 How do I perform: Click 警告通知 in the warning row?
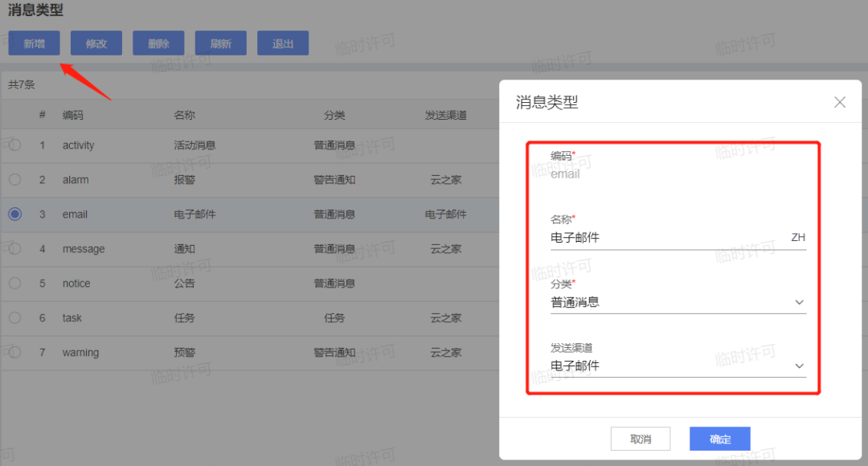[334, 353]
